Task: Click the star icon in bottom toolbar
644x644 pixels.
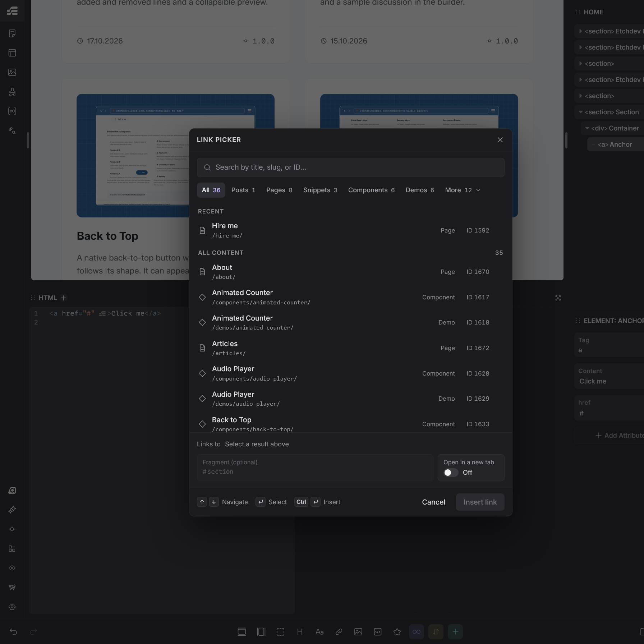Action: tap(397, 632)
